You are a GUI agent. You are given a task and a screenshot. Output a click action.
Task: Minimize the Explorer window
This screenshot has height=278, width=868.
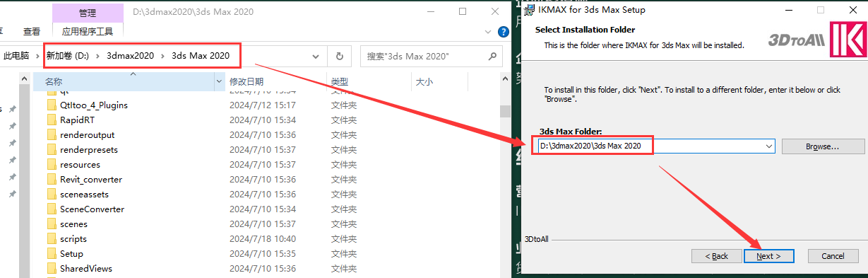pos(429,11)
